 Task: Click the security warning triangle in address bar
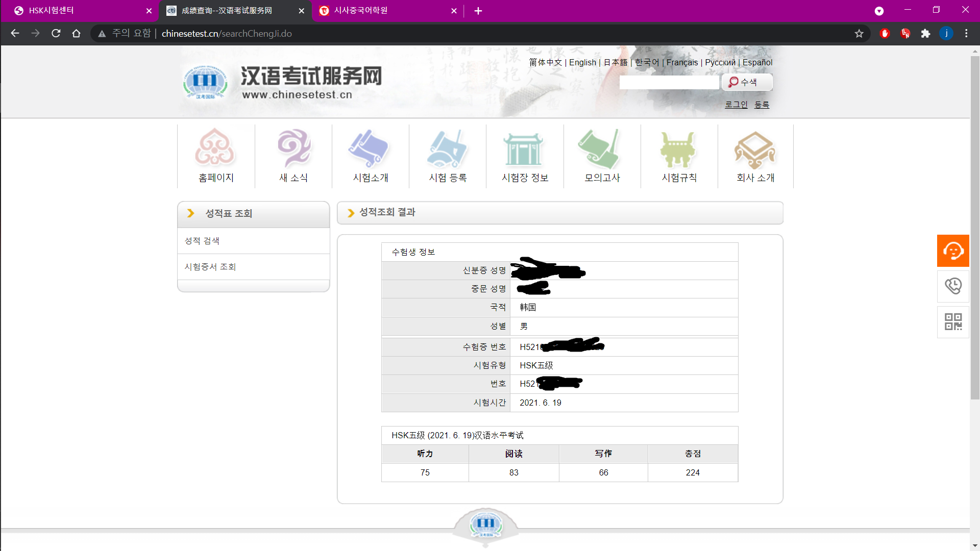pyautogui.click(x=102, y=34)
